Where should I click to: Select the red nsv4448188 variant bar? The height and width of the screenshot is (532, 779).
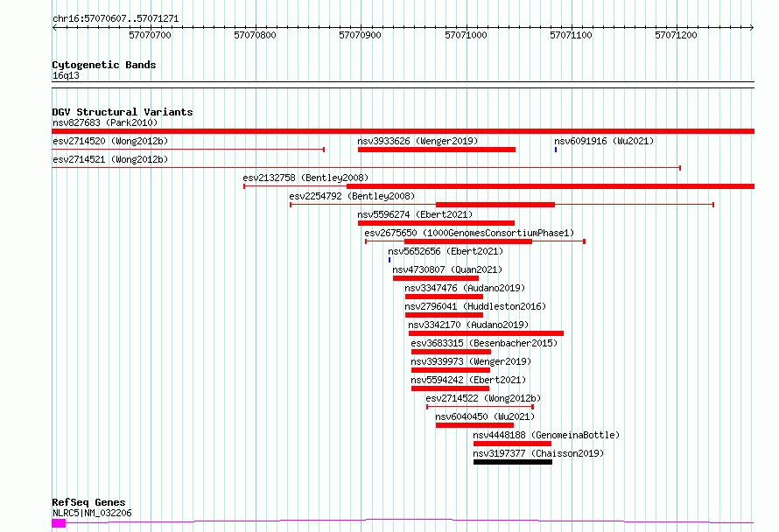pos(512,444)
